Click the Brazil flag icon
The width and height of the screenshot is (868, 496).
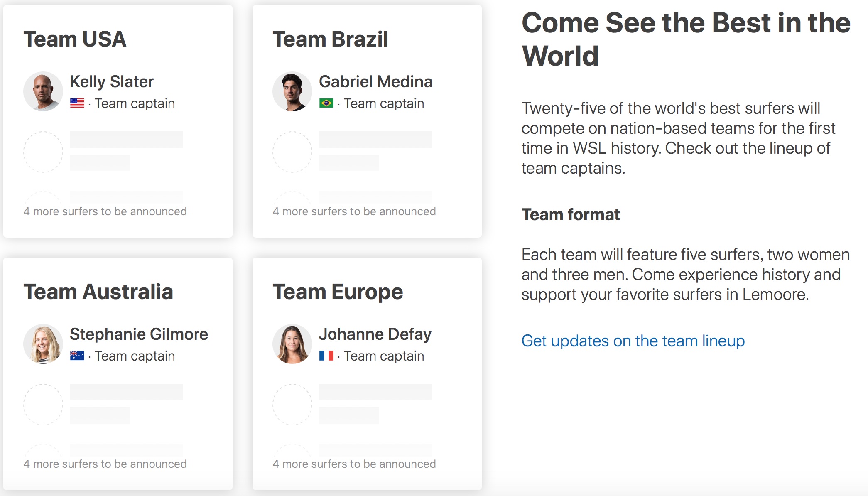(x=326, y=103)
